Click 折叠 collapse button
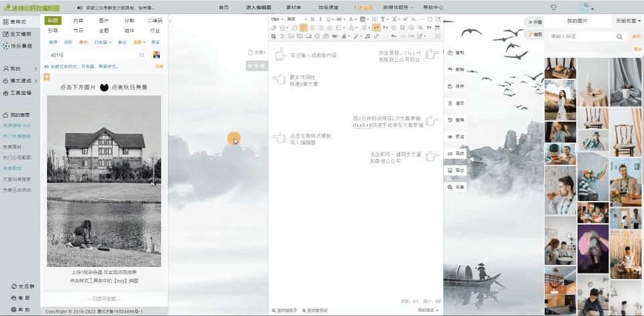Viewport: 644px width, 316px height. click(x=535, y=22)
